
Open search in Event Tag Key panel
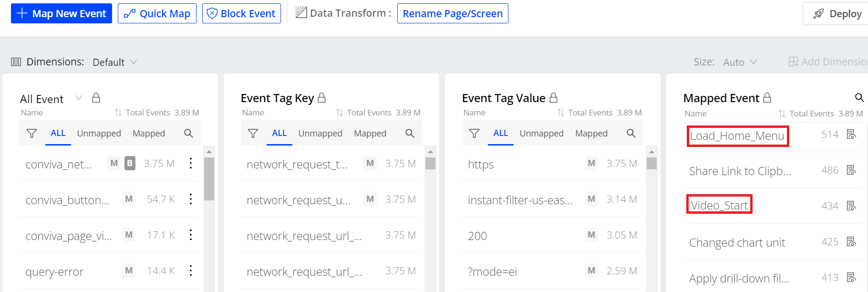(410, 134)
